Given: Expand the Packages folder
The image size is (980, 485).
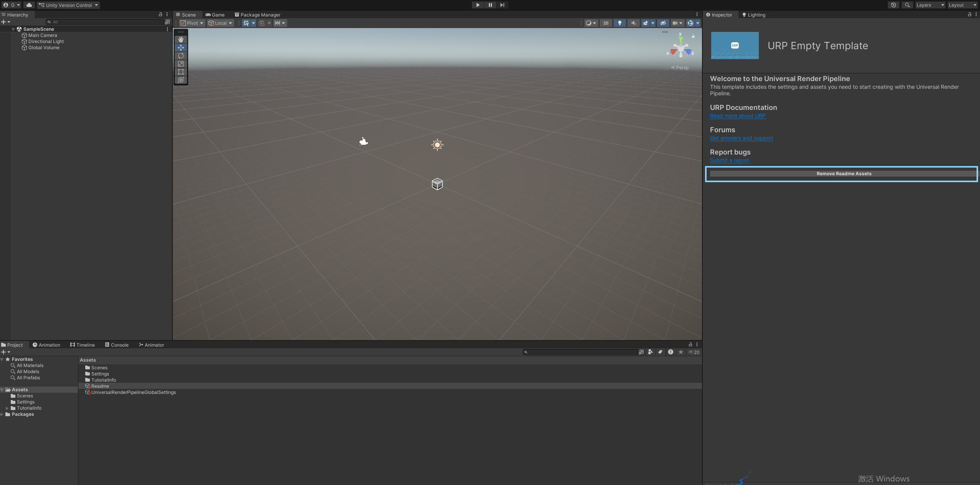Looking at the screenshot, I should tap(2, 414).
